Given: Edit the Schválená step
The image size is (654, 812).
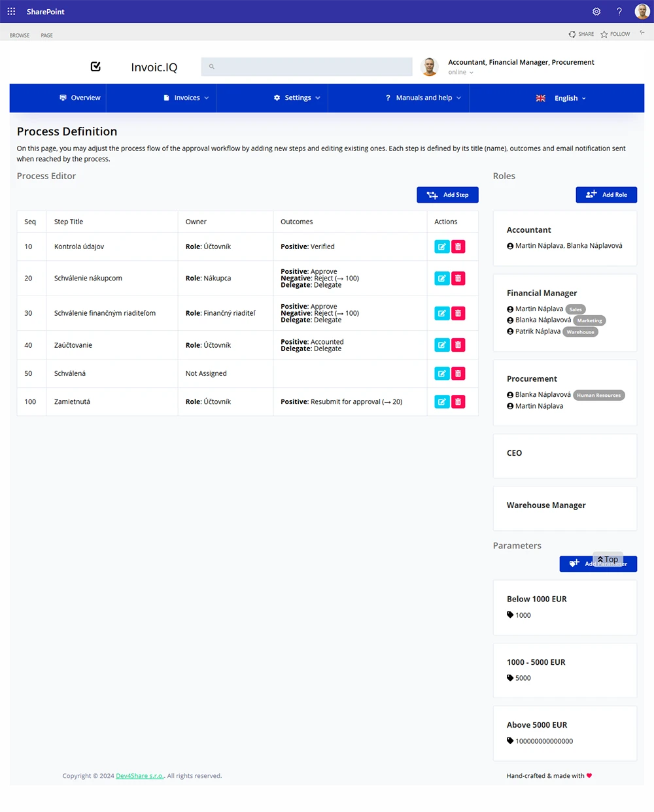Looking at the screenshot, I should 441,373.
